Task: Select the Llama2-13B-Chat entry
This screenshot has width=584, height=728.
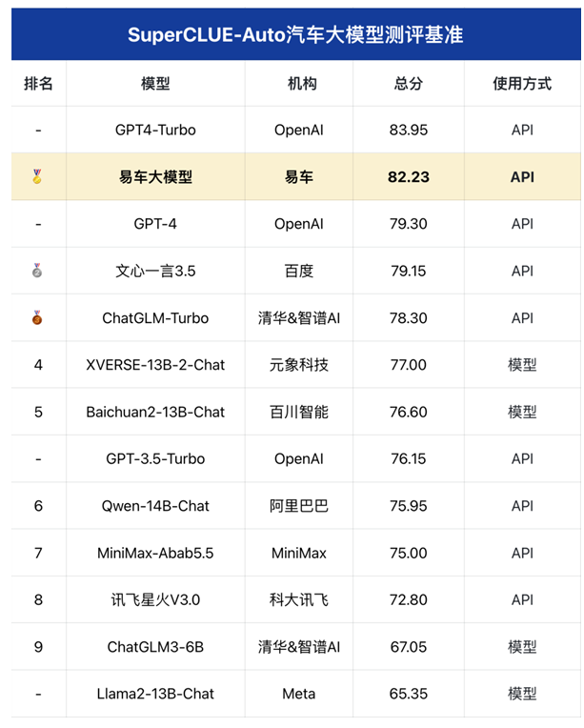Action: tap(155, 694)
